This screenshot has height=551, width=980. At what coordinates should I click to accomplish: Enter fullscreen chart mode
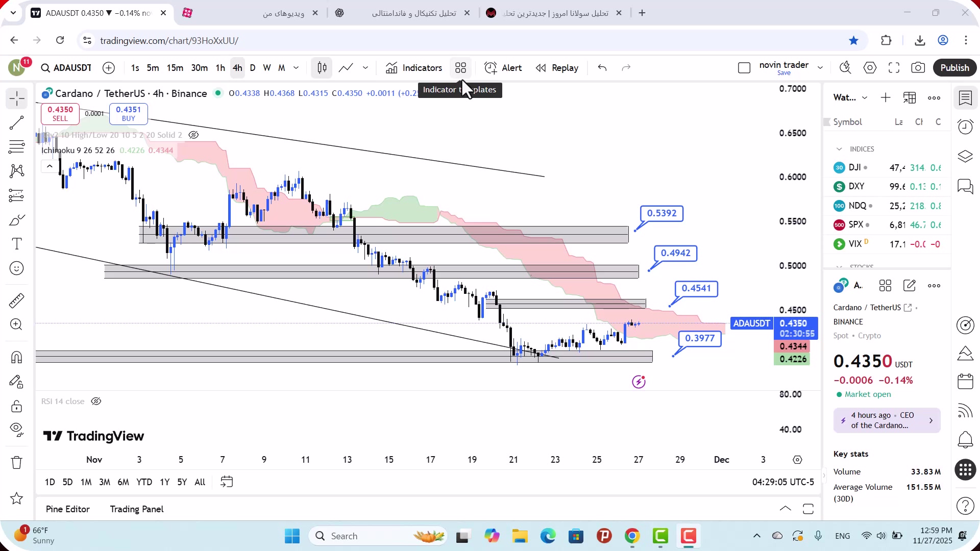click(894, 68)
